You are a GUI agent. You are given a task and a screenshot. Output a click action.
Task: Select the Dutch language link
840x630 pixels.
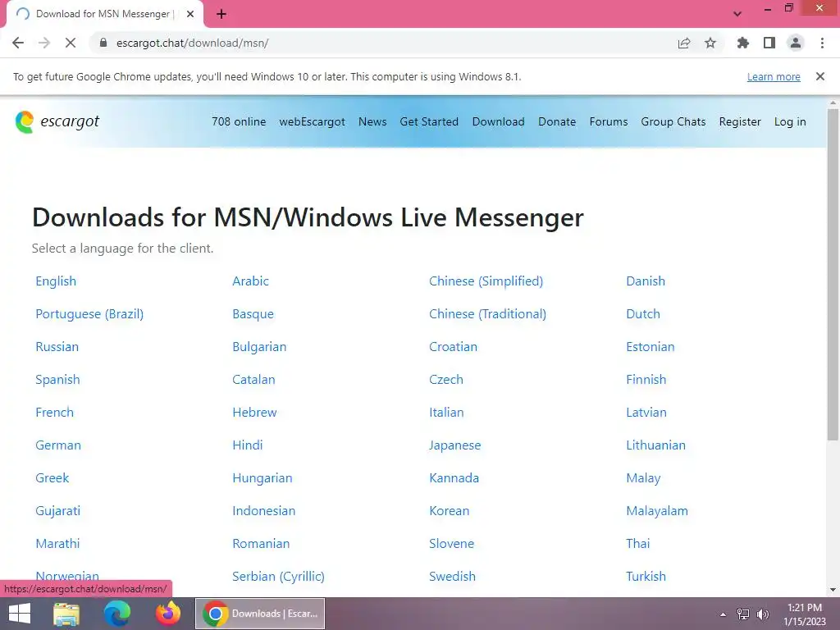pyautogui.click(x=643, y=314)
